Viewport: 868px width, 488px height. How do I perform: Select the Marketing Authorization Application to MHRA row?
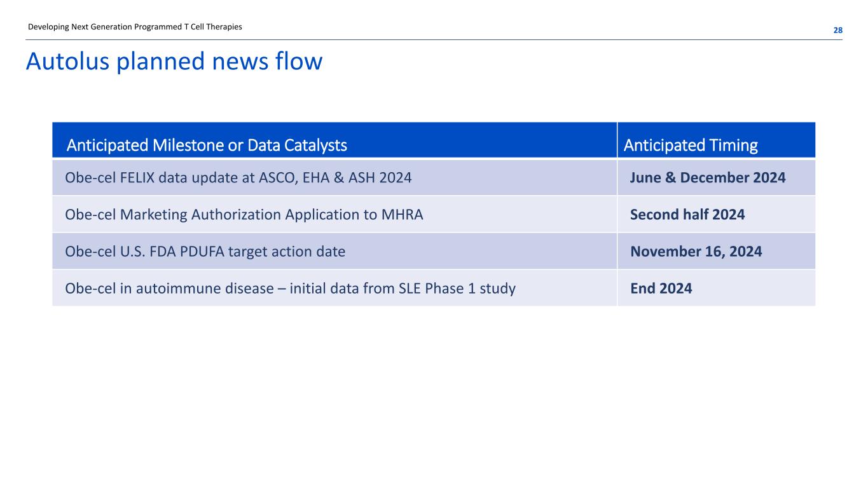tap(244, 215)
